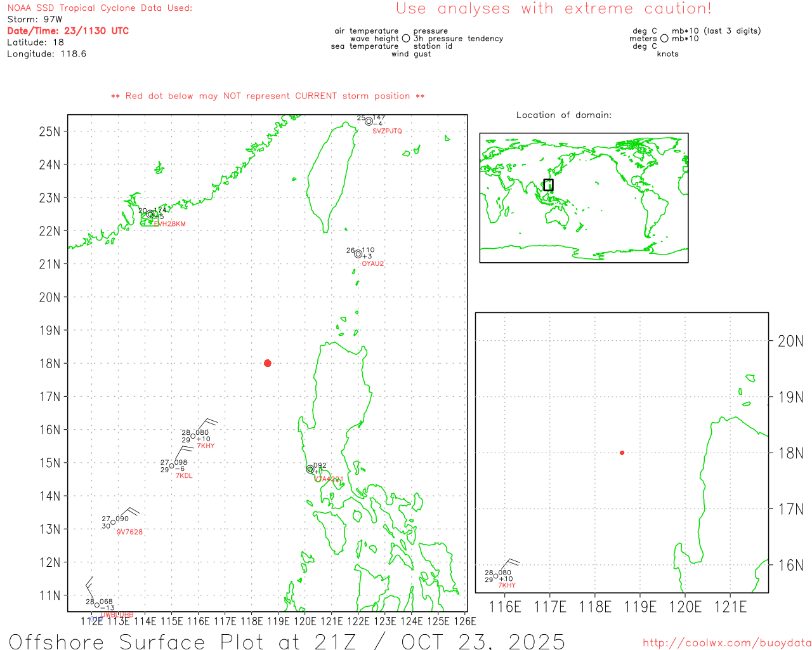This screenshot has width=812, height=650.
Task: Open the coolwx.com/buoydata URL
Action: point(727,643)
